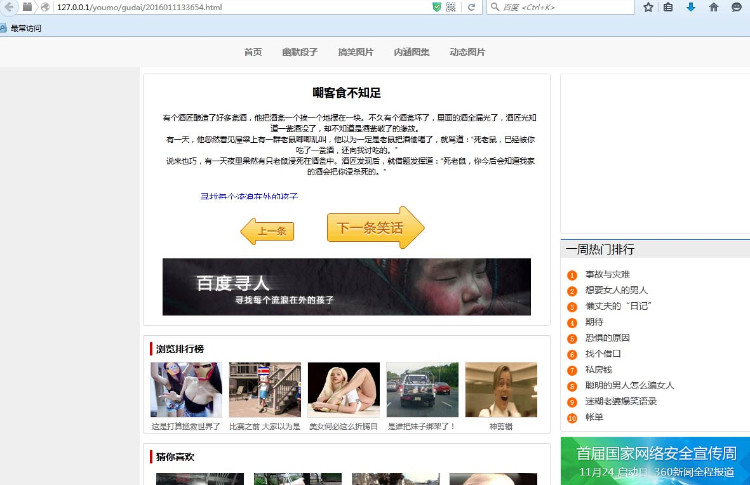Open the chat bubble icon in toolbar

736,7
